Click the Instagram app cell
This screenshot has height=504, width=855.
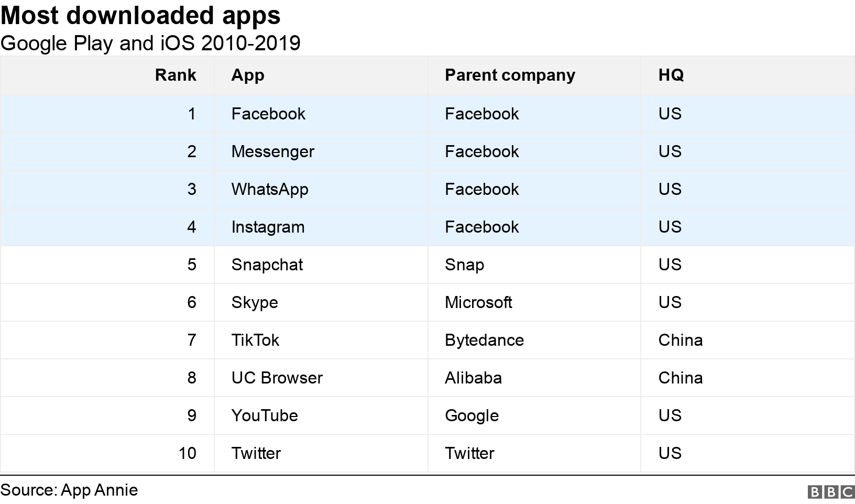(268, 227)
